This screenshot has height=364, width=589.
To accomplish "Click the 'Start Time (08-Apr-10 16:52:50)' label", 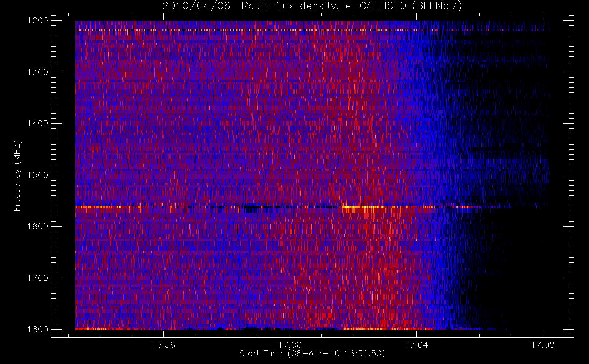I will click(312, 353).
